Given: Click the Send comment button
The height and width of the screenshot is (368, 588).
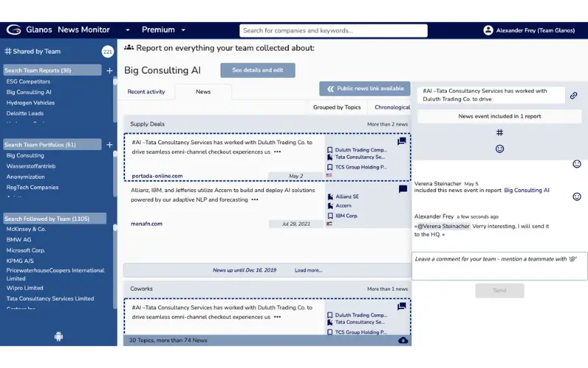Looking at the screenshot, I should [x=500, y=291].
